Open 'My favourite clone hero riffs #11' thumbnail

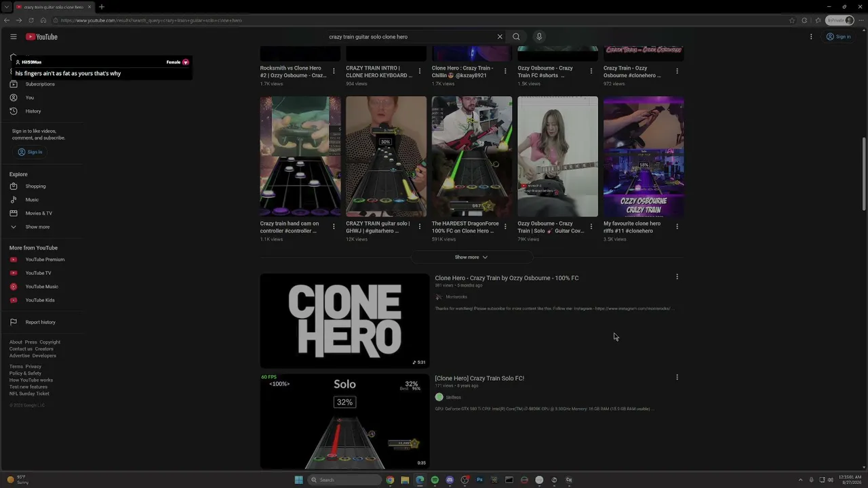[x=644, y=157]
